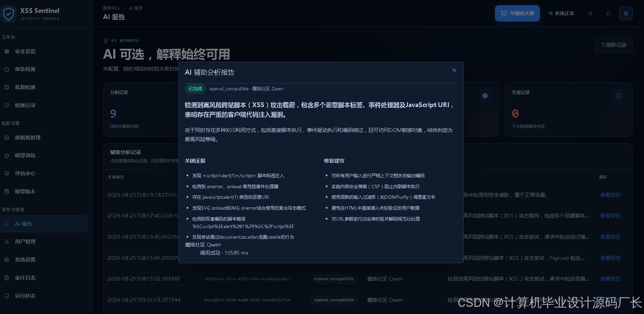Click timestamp 2026-08-25T08:15:02.907887
This screenshot has height=314, width=644.
tap(144, 279)
